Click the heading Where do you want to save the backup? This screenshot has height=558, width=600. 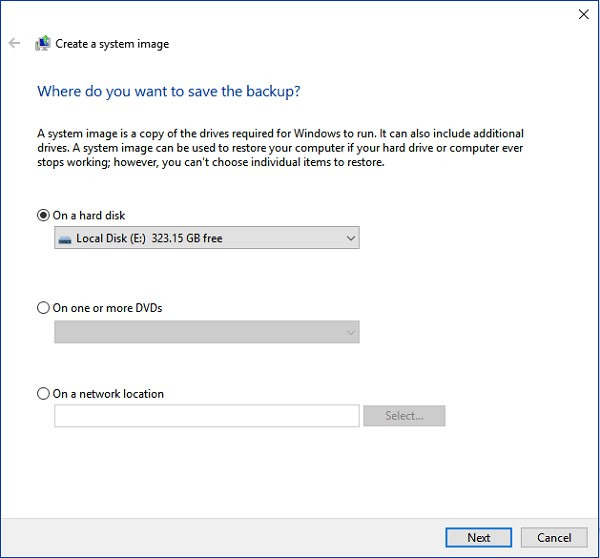[169, 91]
